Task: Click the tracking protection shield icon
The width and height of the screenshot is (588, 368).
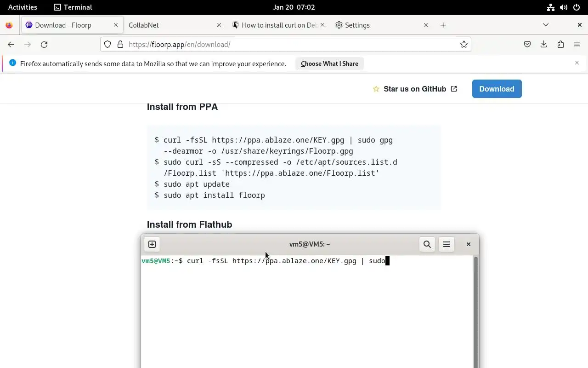Action: click(x=107, y=44)
